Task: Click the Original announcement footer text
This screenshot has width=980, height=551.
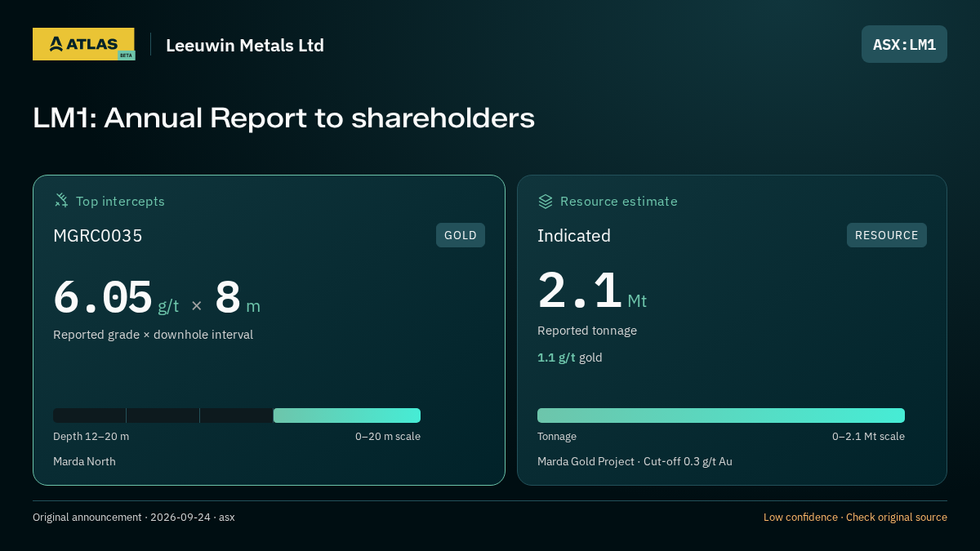Action: (x=134, y=518)
